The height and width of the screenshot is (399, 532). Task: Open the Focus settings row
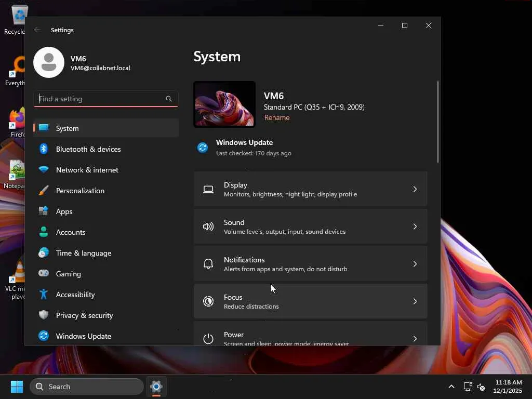coord(310,301)
